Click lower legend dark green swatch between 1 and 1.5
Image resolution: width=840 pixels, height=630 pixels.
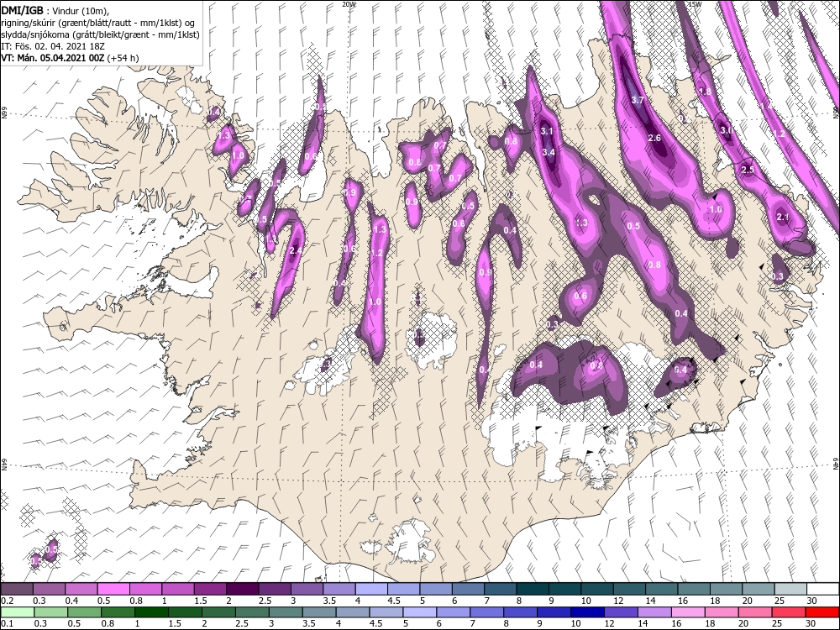click(x=151, y=612)
